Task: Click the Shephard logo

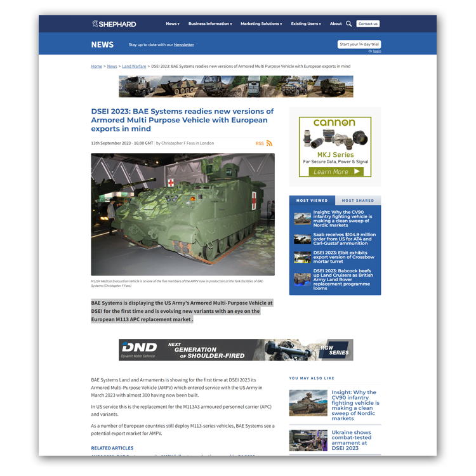Action: [114, 24]
